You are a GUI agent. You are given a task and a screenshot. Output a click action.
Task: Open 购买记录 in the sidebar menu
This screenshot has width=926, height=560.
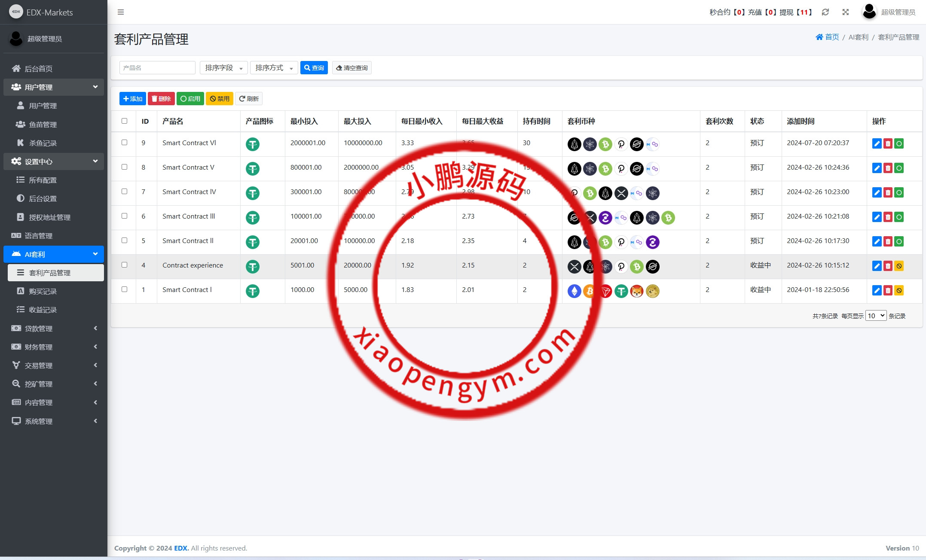[x=43, y=291]
